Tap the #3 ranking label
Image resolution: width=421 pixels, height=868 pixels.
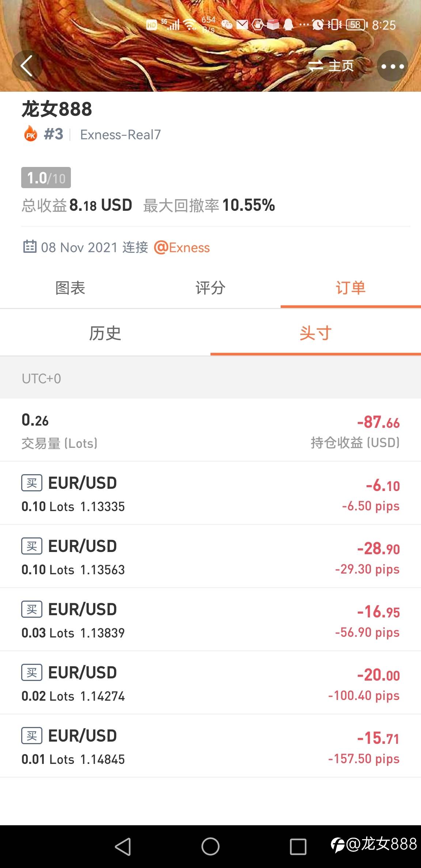53,134
